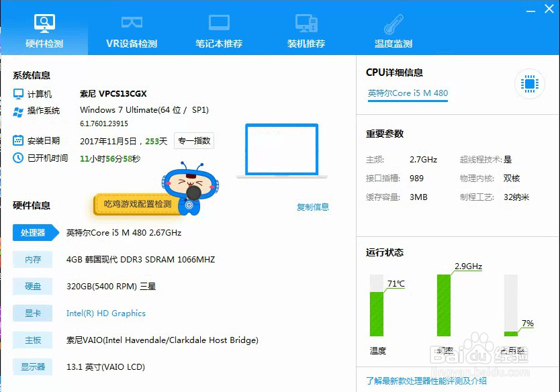Click the install date 2017年11月5日
This screenshot has height=392, width=560.
[x=108, y=142]
